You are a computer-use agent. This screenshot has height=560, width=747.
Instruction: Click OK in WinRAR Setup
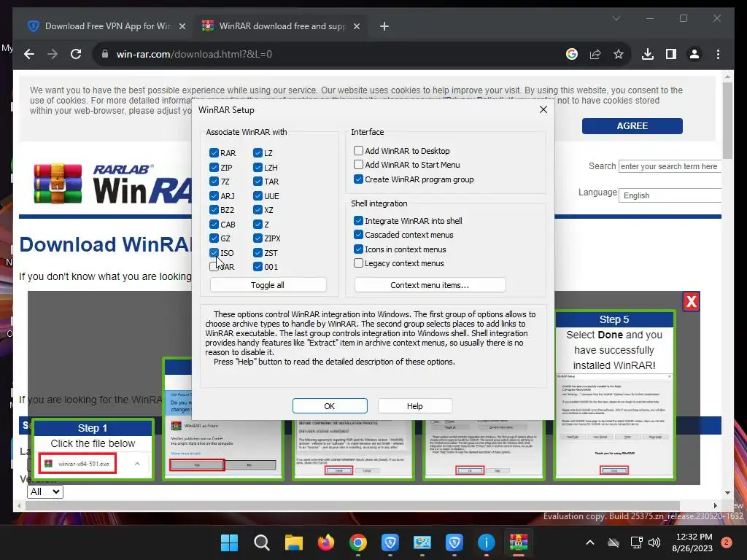click(x=330, y=405)
